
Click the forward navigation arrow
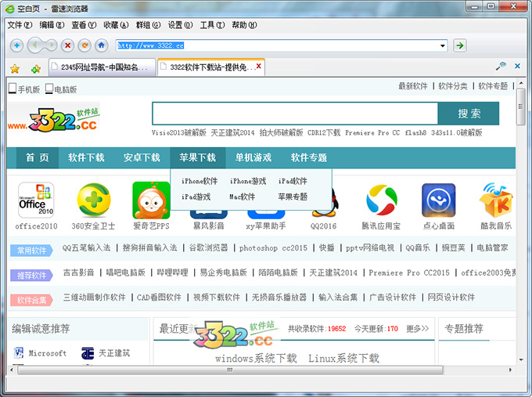(x=51, y=45)
